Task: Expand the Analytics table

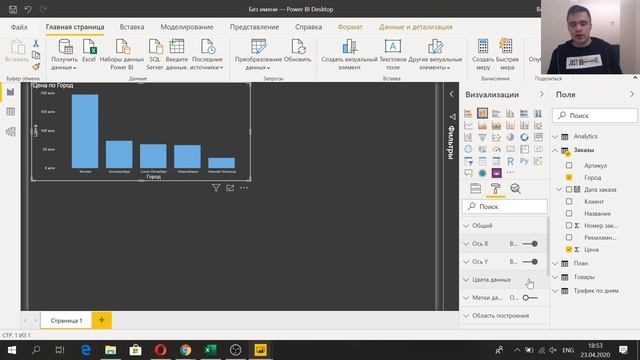Action: [555, 136]
